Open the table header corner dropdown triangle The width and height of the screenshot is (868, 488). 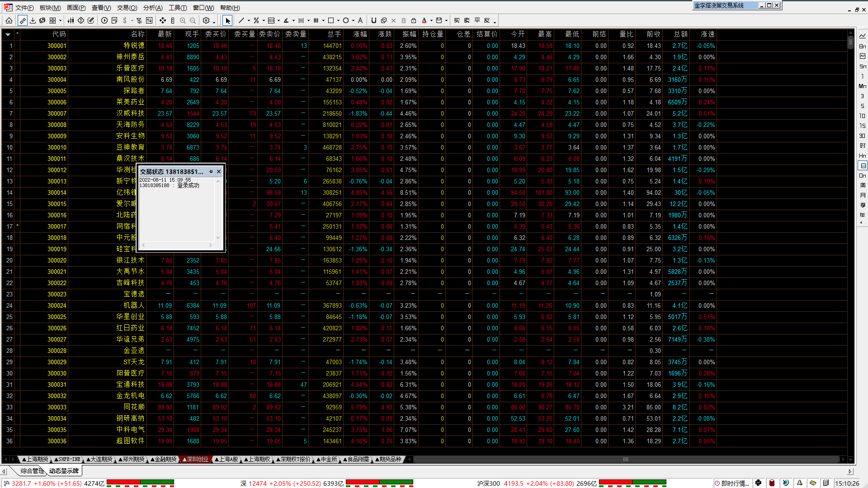8,34
